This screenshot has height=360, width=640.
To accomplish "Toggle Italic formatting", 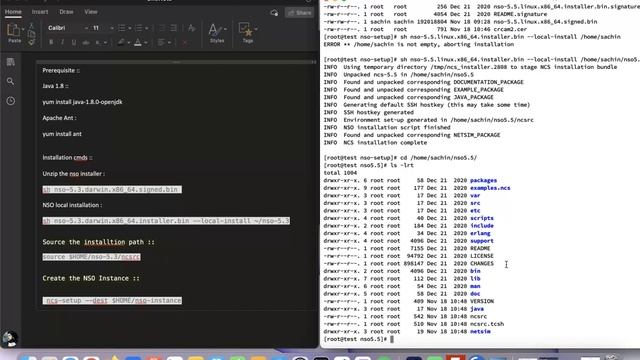I will [62, 42].
